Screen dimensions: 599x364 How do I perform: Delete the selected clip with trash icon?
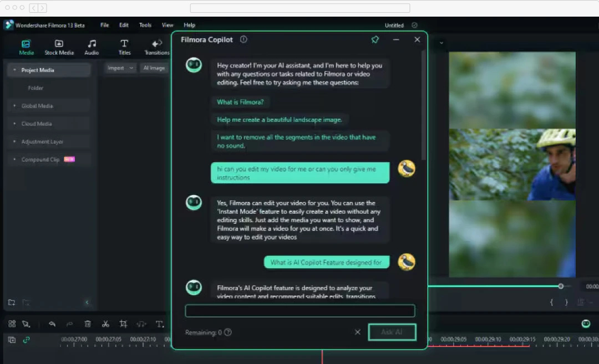pyautogui.click(x=88, y=324)
